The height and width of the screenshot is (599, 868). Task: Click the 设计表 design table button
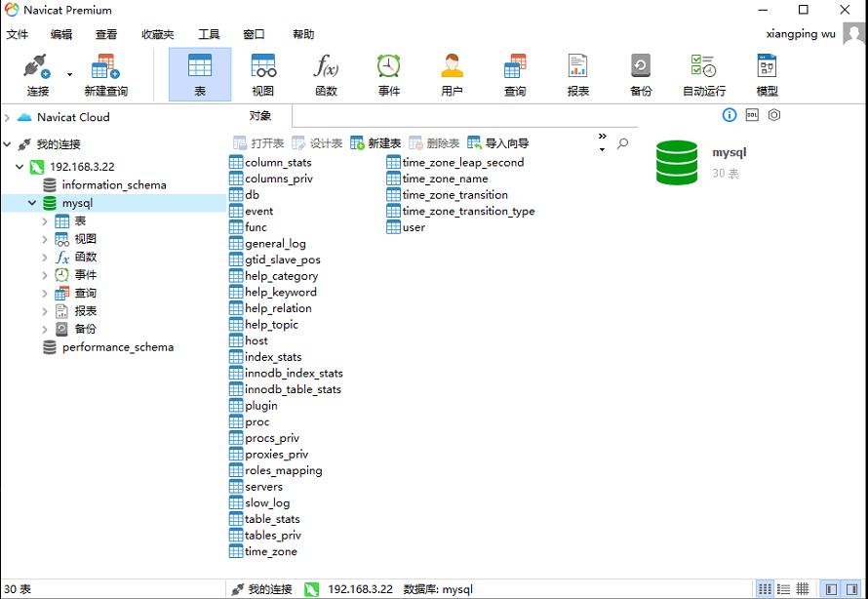[317, 143]
